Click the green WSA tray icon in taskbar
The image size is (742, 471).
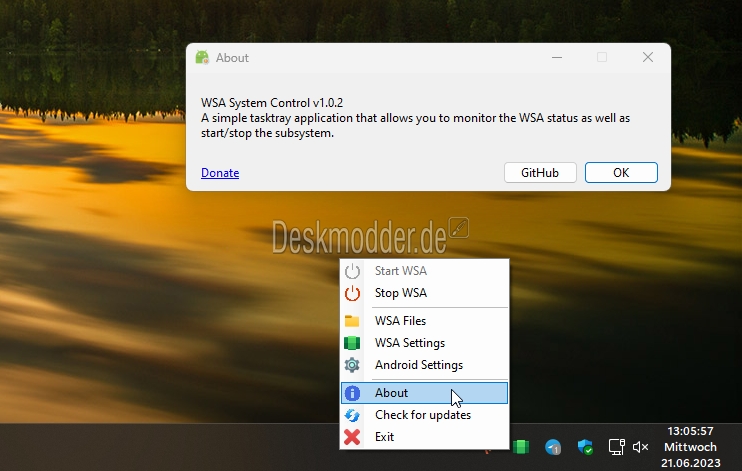[x=521, y=447]
